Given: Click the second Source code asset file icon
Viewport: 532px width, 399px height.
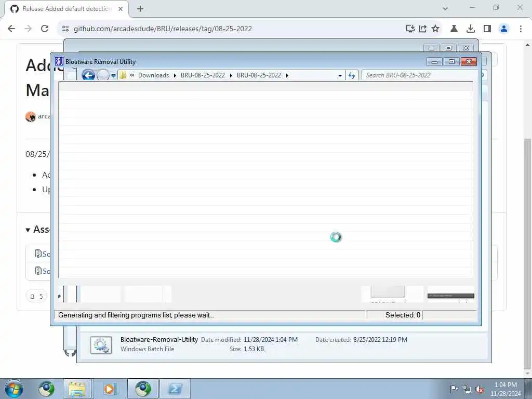Looking at the screenshot, I should click(38, 271).
